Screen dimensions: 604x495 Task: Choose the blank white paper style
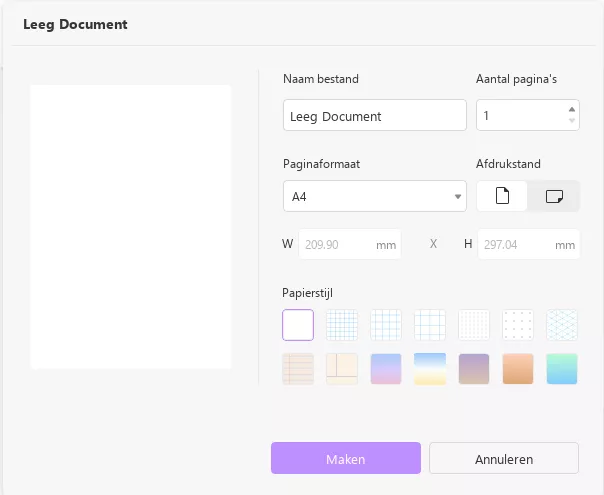tap(298, 325)
